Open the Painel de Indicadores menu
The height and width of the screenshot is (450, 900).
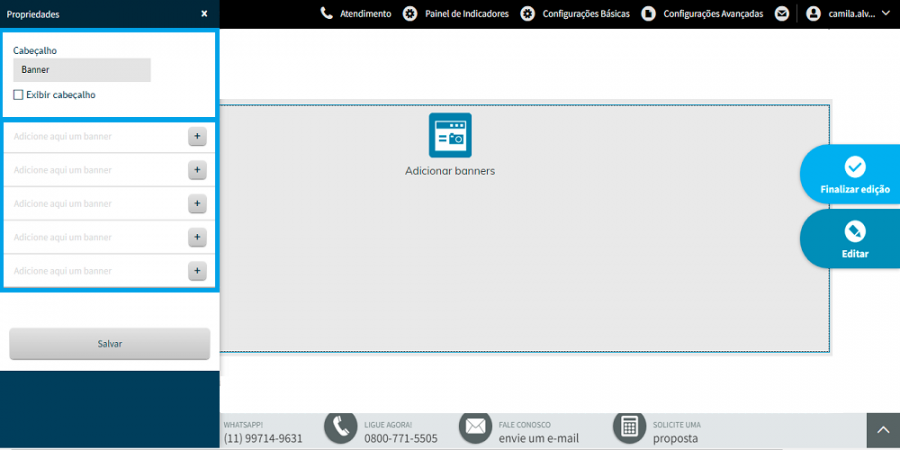[467, 14]
